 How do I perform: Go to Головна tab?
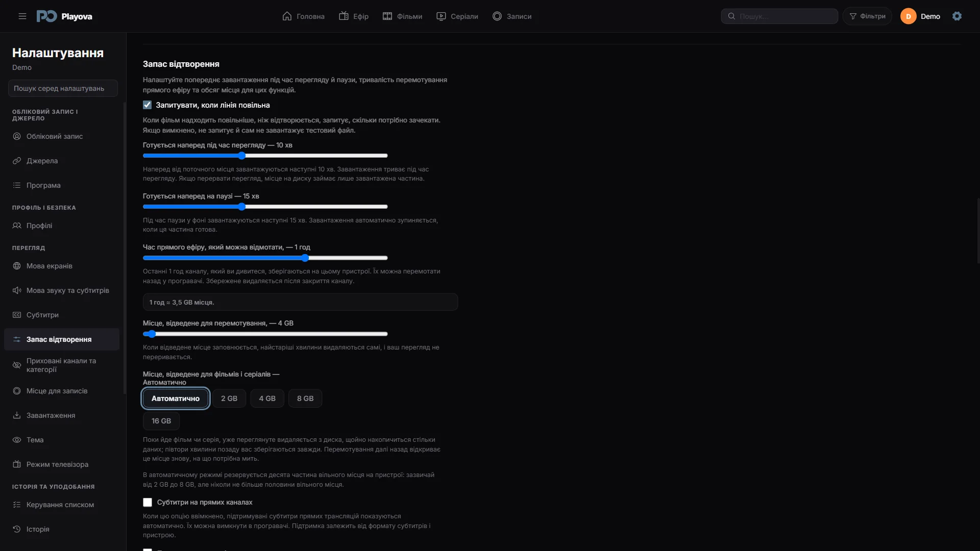click(x=303, y=16)
